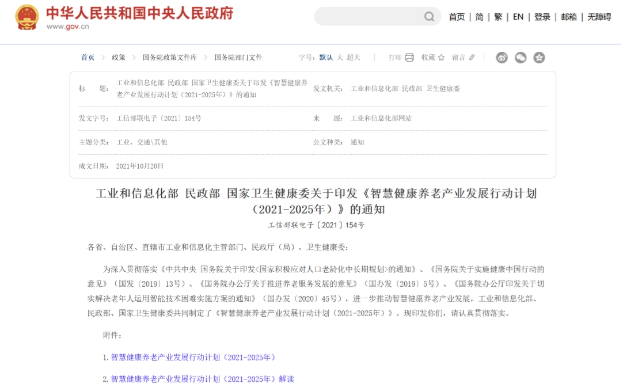Go to 政策 in the breadcrumb
622x387 pixels.
coord(118,57)
